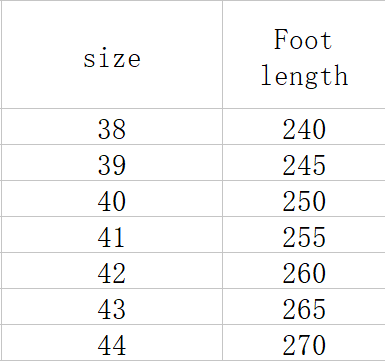Viewport: 385px width, 361px height.
Task: Select the foot length 250 cell
Action: pyautogui.click(x=304, y=199)
